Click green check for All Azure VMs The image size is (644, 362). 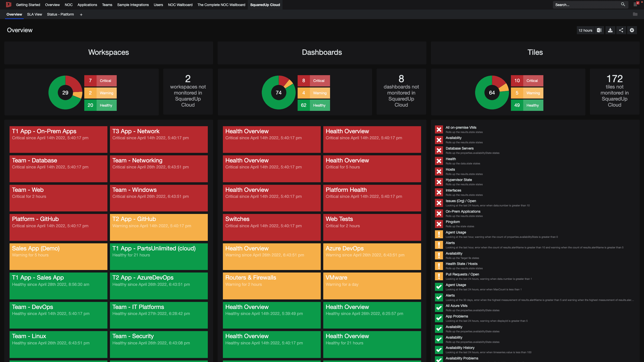coord(439,308)
